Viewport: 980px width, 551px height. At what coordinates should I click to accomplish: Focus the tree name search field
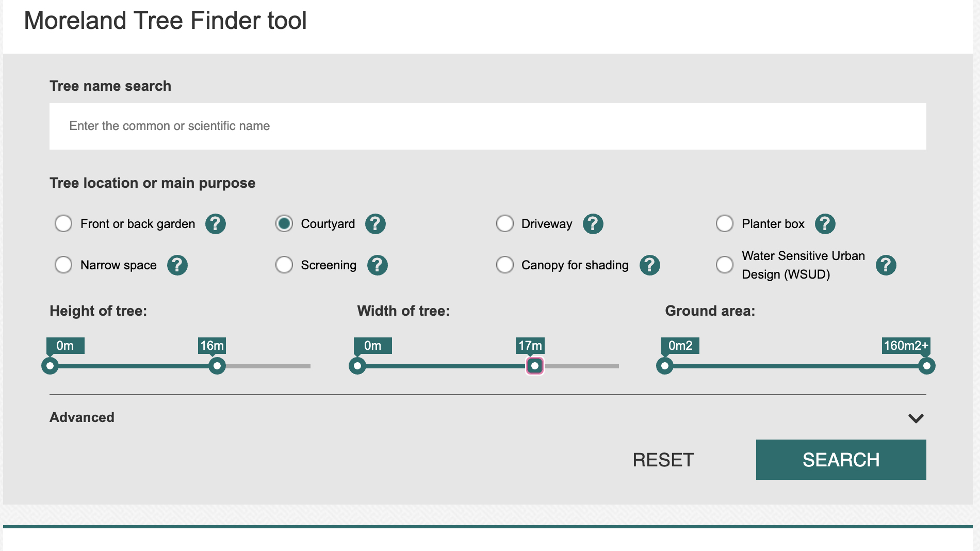[x=488, y=126]
